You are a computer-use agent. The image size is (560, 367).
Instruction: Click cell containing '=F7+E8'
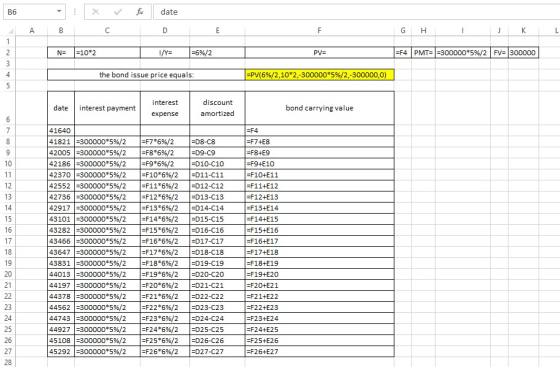click(320, 141)
